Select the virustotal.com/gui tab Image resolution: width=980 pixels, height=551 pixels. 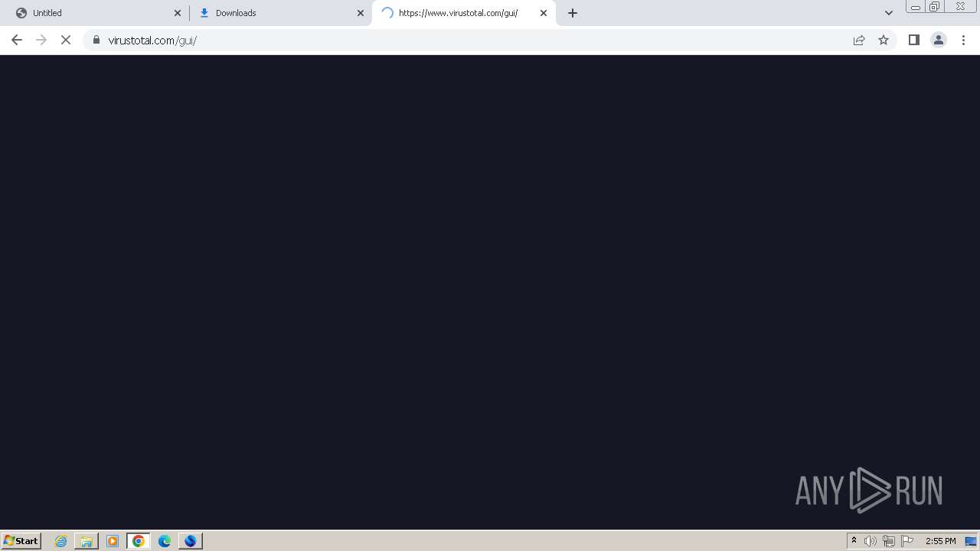coord(464,13)
